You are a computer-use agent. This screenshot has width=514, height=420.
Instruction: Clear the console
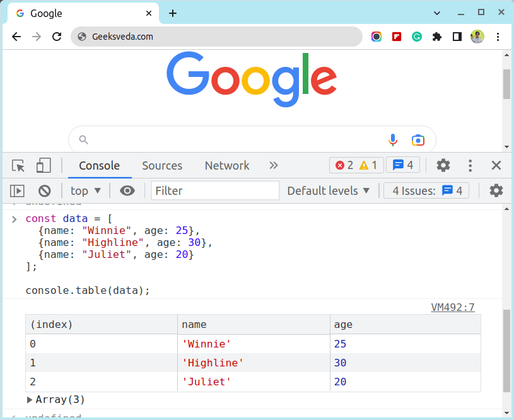click(44, 190)
